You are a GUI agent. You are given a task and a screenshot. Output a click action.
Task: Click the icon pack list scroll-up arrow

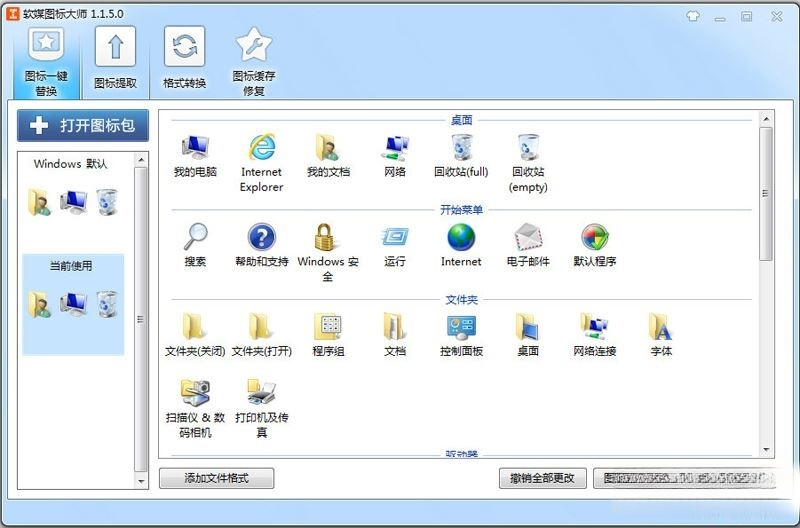[141, 160]
